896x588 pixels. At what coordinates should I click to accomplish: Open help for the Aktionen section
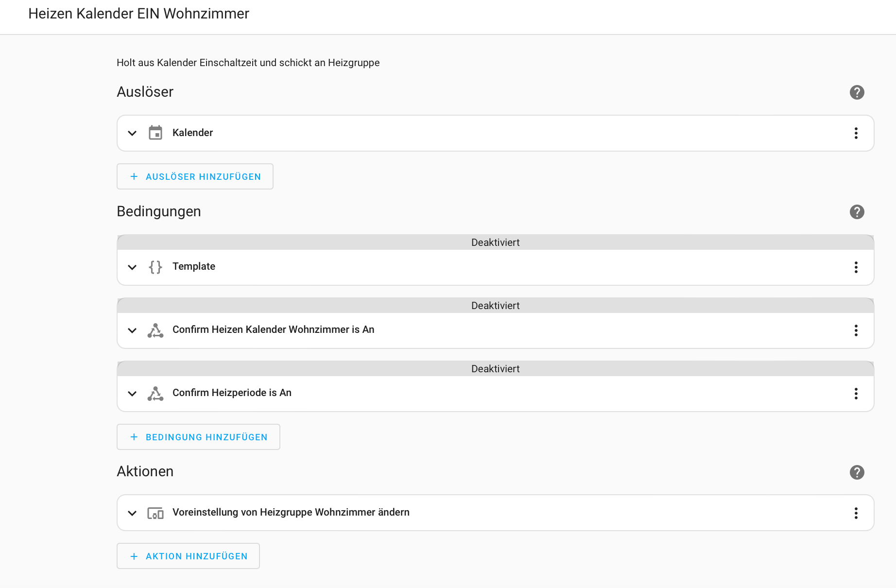[857, 472]
